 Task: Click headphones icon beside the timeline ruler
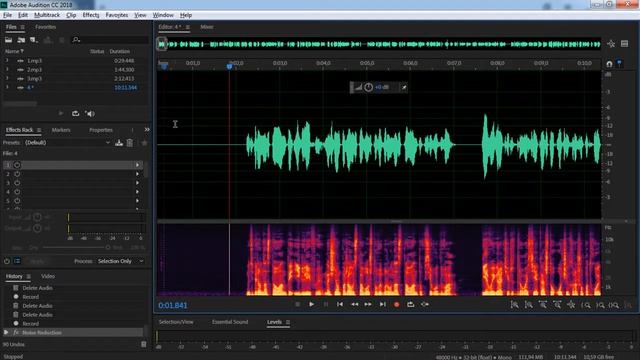[609, 64]
